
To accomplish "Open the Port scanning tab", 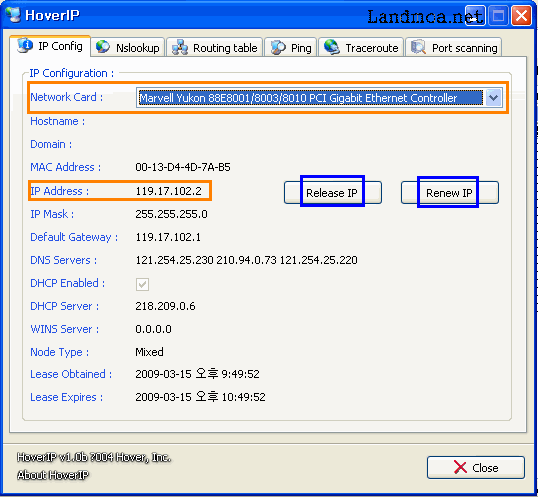I will [454, 47].
